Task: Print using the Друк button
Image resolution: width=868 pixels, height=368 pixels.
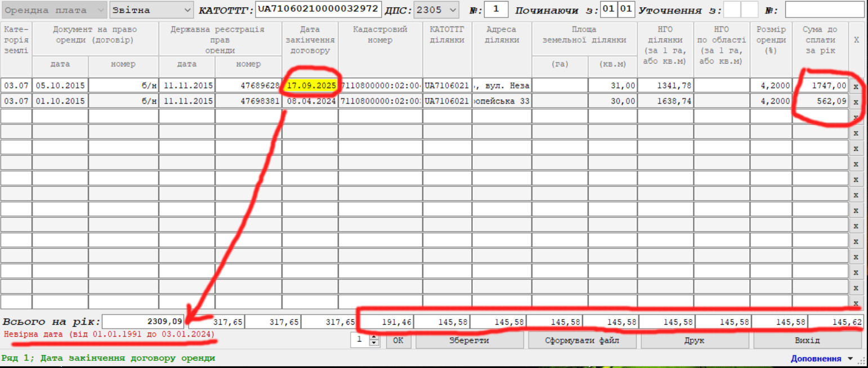Action: [695, 340]
